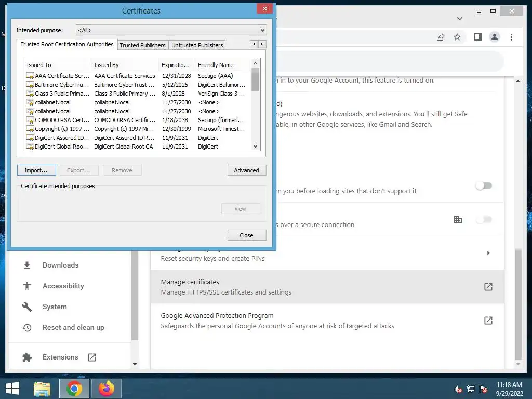
Task: Click the taskbar clock showing 11:18 AM
Action: point(509,389)
